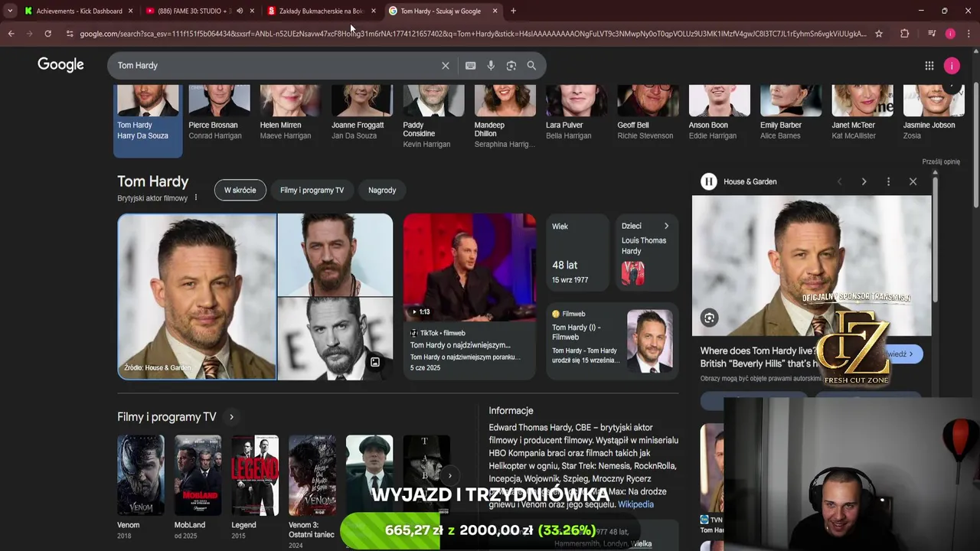Open the Chrome profile avatar in the toolbar
The width and height of the screenshot is (980, 551).
click(x=950, y=34)
